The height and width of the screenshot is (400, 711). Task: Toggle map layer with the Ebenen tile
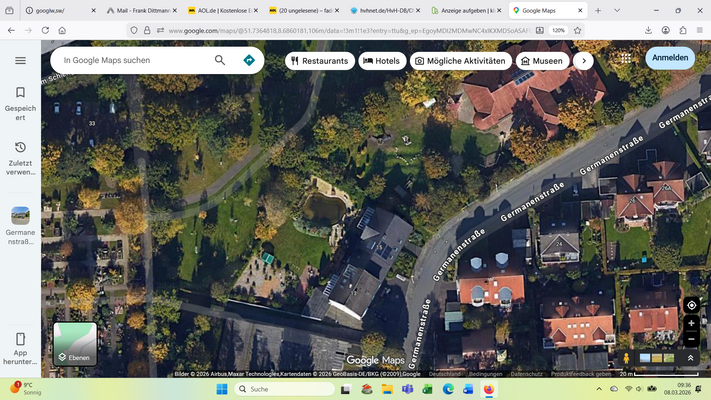(x=74, y=343)
